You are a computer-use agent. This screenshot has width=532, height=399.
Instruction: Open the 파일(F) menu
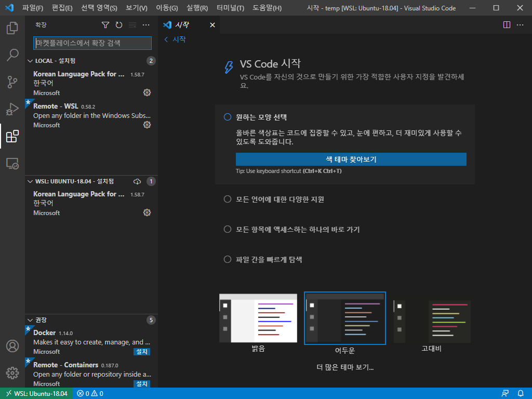coord(33,8)
